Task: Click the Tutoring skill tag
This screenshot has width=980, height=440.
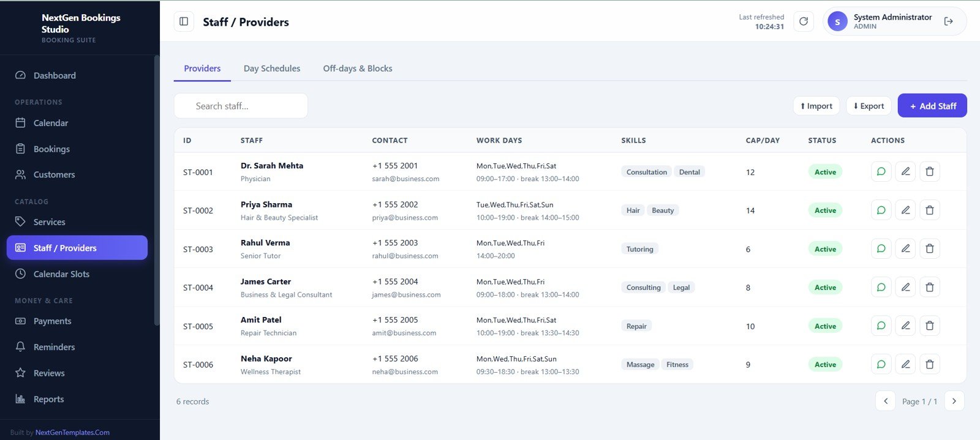Action: tap(639, 249)
